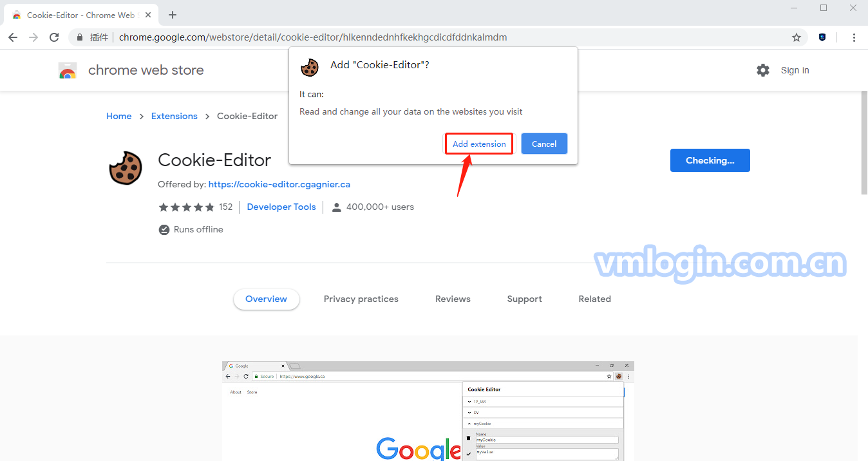Go to the Support tab

(x=524, y=299)
